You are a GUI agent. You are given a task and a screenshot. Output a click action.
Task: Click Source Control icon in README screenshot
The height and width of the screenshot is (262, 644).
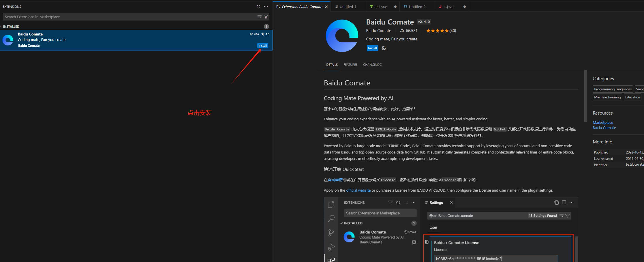(331, 233)
